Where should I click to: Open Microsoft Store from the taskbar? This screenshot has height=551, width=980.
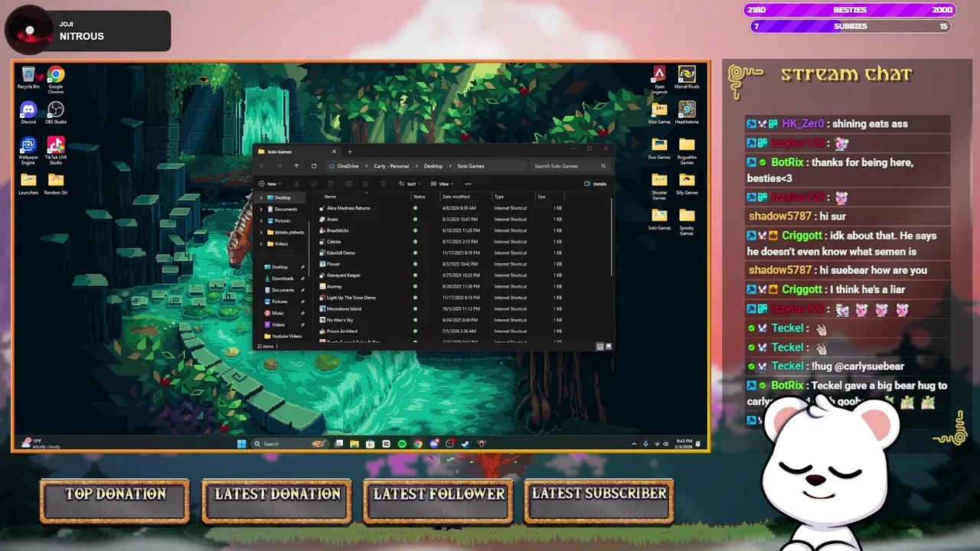pos(370,444)
